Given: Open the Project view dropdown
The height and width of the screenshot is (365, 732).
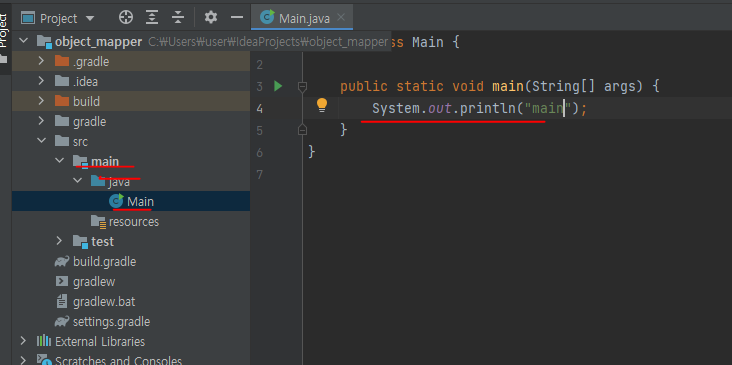Looking at the screenshot, I should 58,18.
